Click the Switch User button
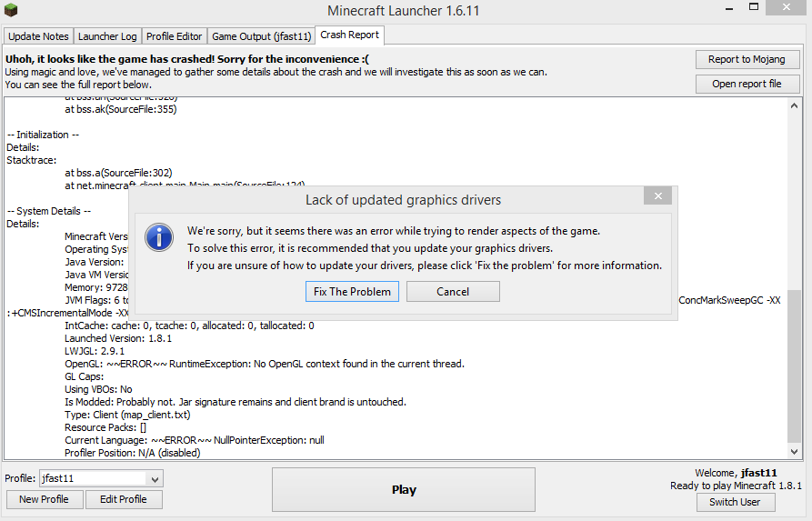The image size is (812, 521). coord(735,502)
